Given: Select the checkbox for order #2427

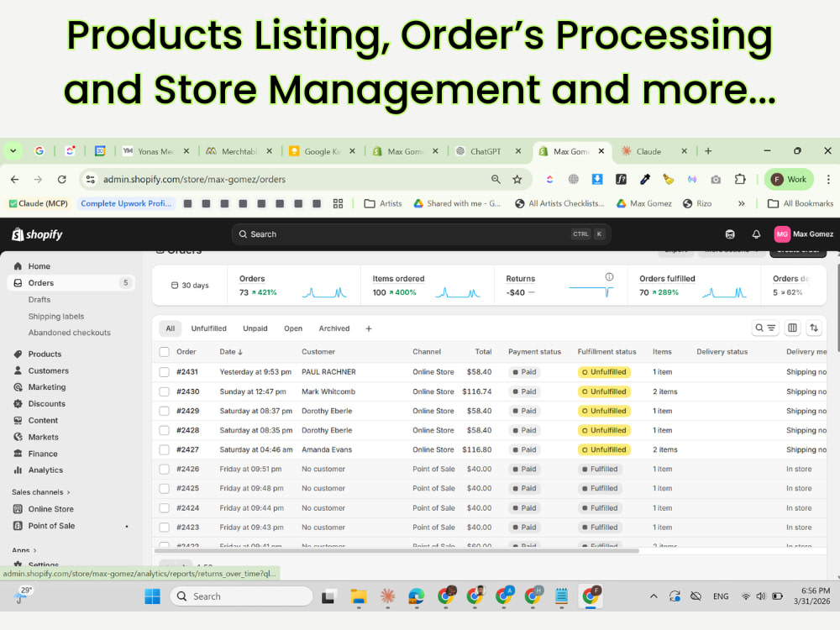Looking at the screenshot, I should tap(164, 449).
